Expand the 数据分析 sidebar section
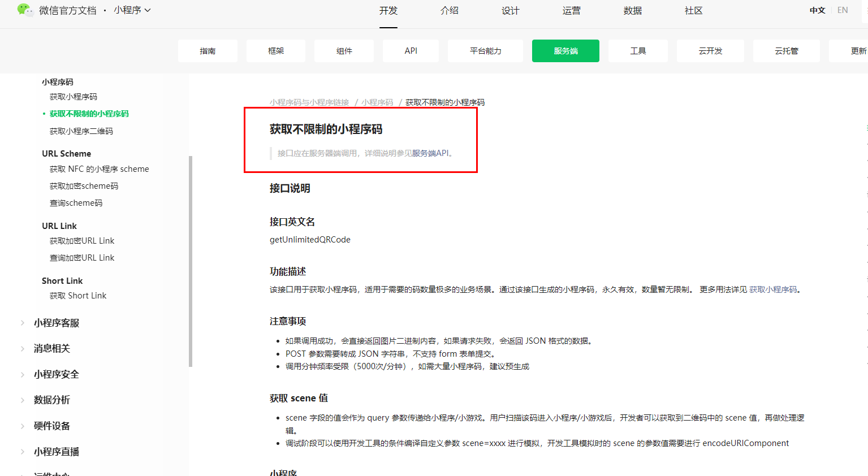The image size is (868, 476). [x=52, y=400]
